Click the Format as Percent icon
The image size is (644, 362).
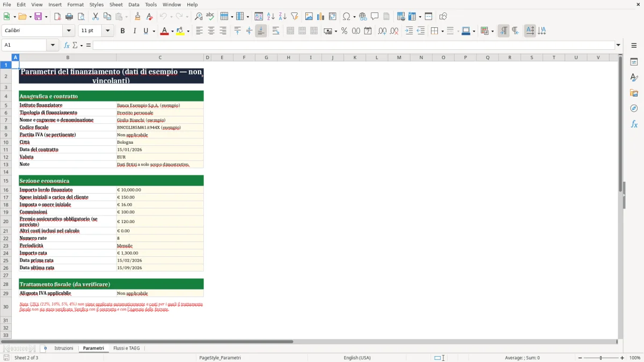345,31
